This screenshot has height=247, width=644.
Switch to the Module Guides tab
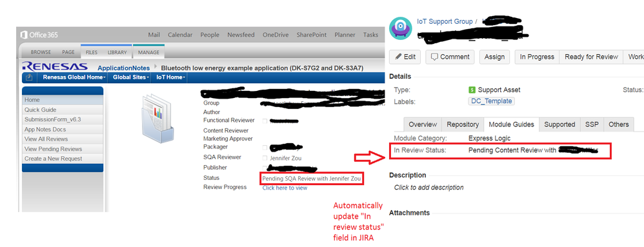point(511,124)
